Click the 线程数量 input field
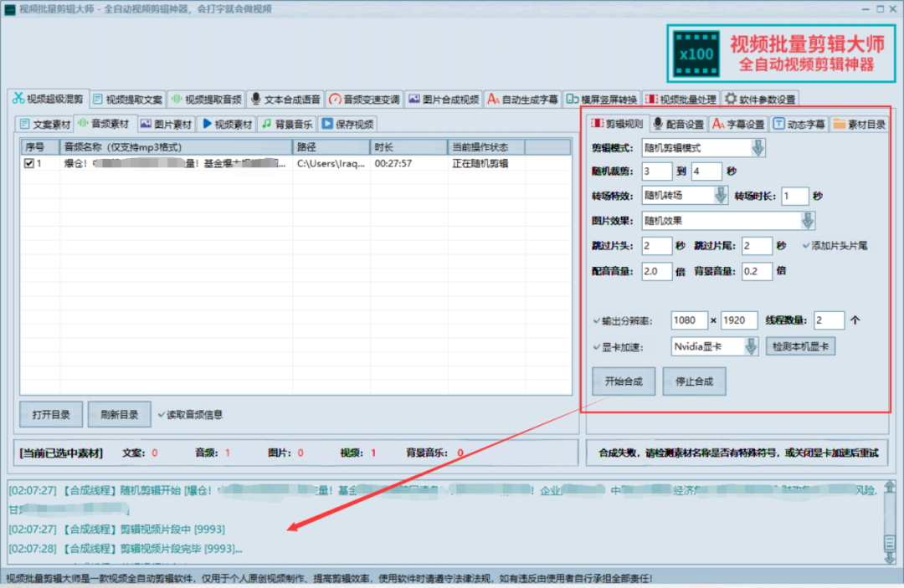Viewport: 904px width, 588px height. click(x=828, y=320)
